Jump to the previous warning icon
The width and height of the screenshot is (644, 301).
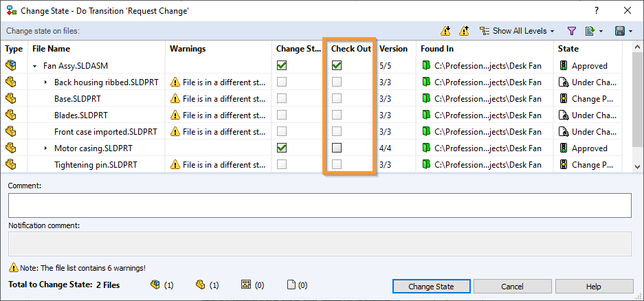click(464, 31)
